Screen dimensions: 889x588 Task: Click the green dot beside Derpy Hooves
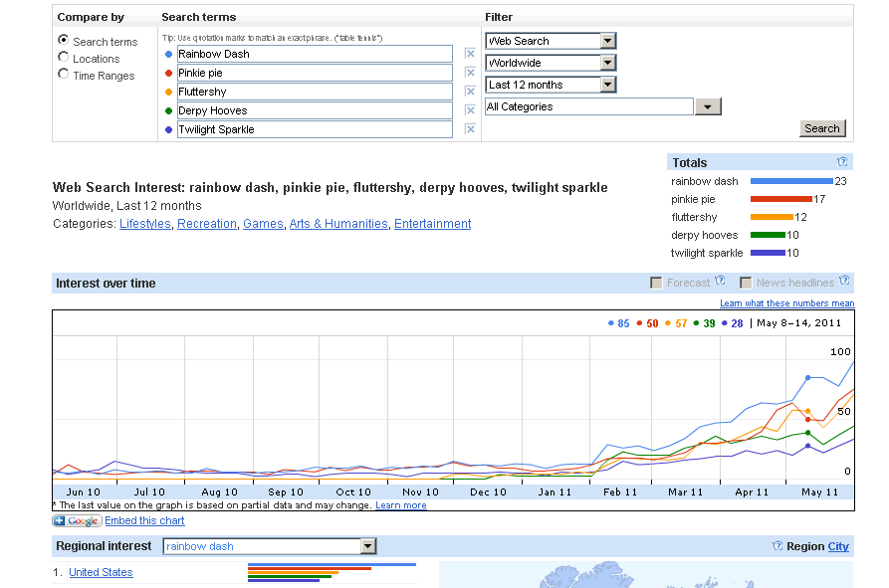[x=168, y=111]
